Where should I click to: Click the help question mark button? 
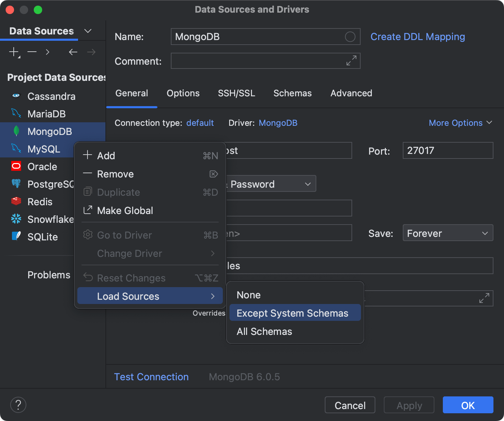tap(18, 404)
